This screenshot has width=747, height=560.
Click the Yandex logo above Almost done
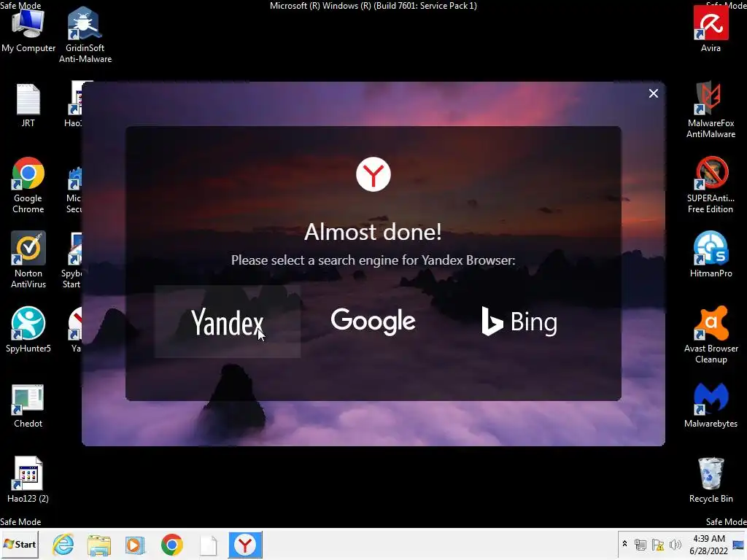pos(373,174)
